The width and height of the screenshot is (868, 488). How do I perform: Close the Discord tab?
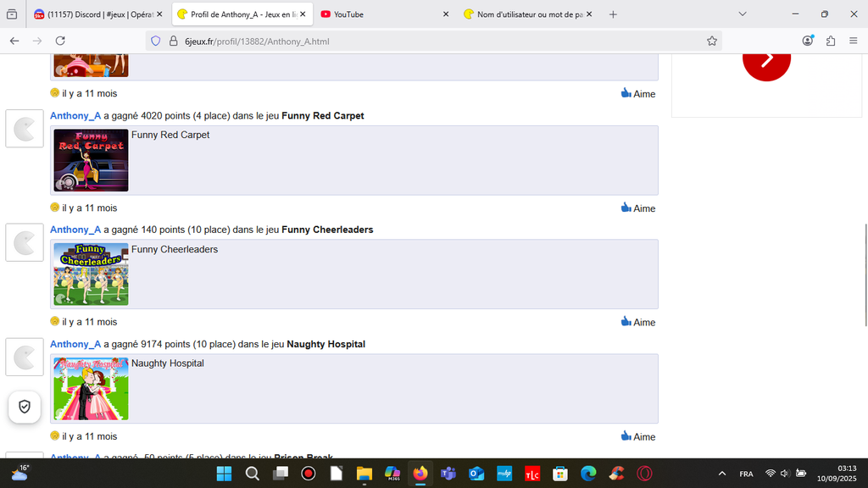[x=159, y=14]
